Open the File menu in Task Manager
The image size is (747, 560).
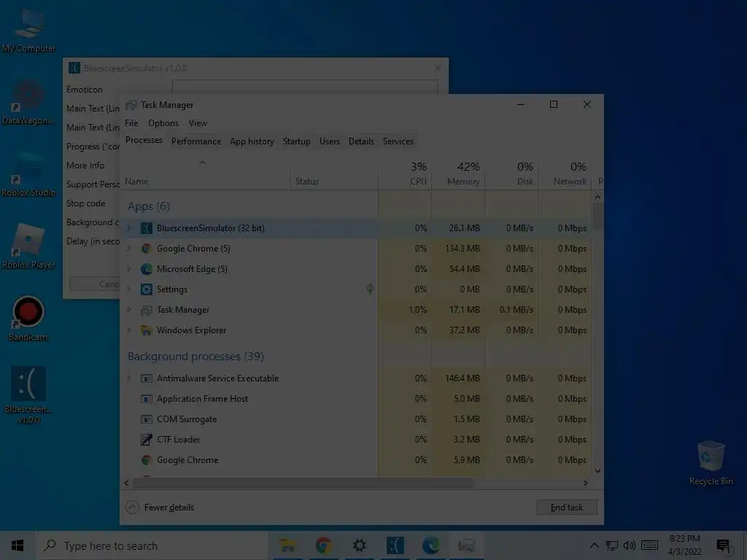[x=131, y=123]
